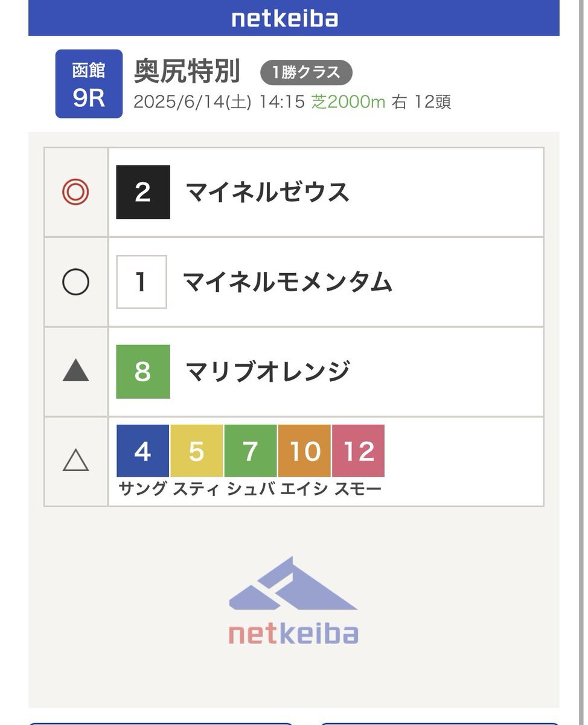Click the netkeiba mountain logo watermark
588x725 pixels.
pyautogui.click(x=293, y=601)
